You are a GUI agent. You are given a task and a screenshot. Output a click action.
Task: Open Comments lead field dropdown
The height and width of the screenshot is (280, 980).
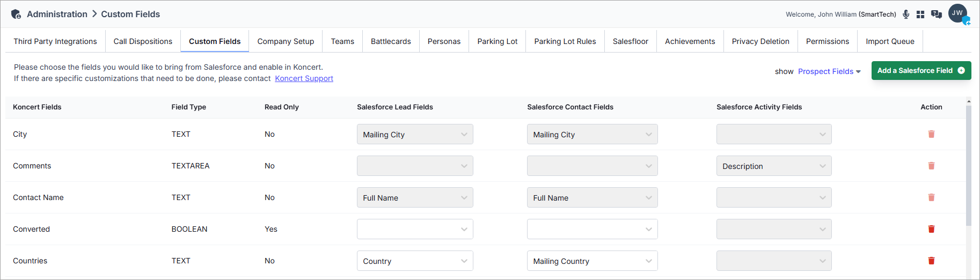tap(415, 166)
